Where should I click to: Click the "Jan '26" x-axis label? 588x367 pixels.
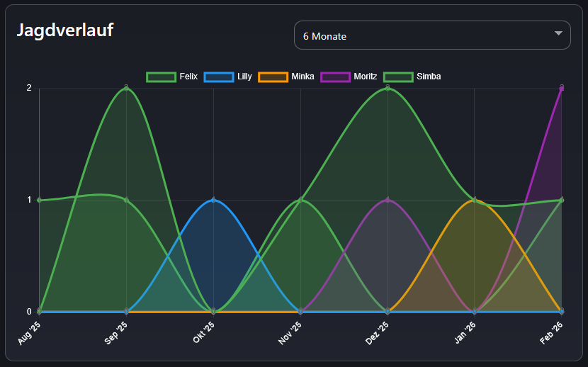465,332
